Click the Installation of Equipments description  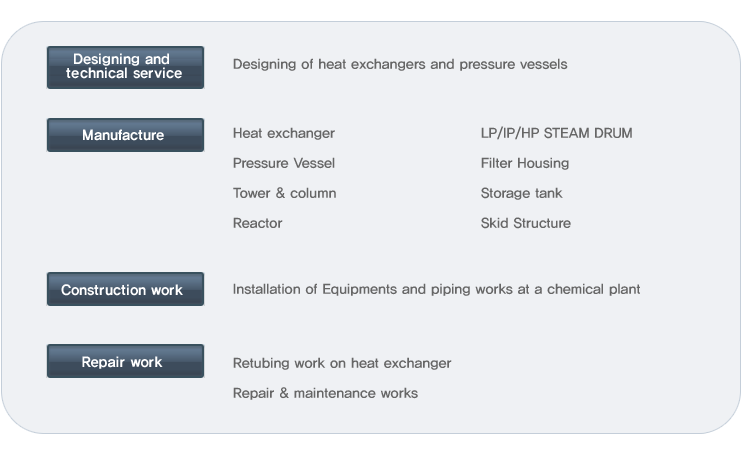437,289
